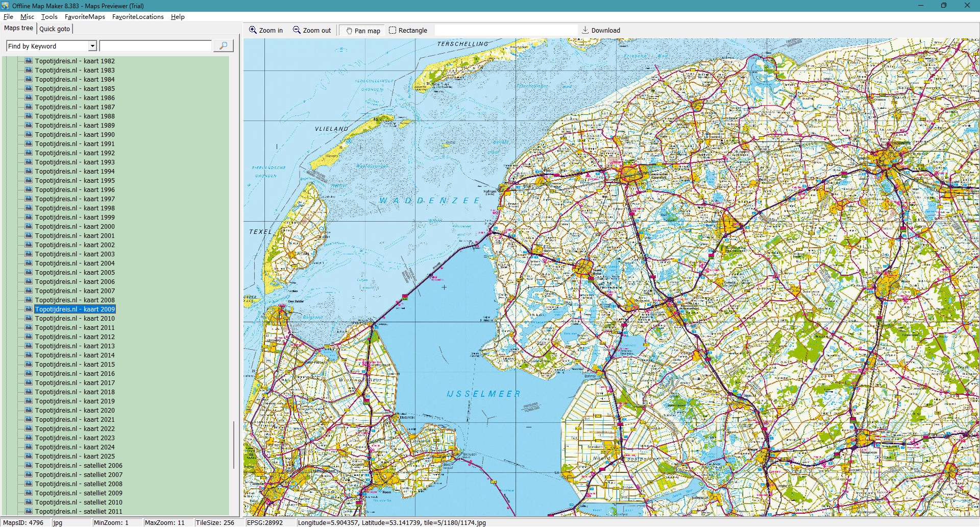This screenshot has height=527, width=980.
Task: Select Topotijdreis.nl - kaart 2010 in tree
Action: point(75,318)
